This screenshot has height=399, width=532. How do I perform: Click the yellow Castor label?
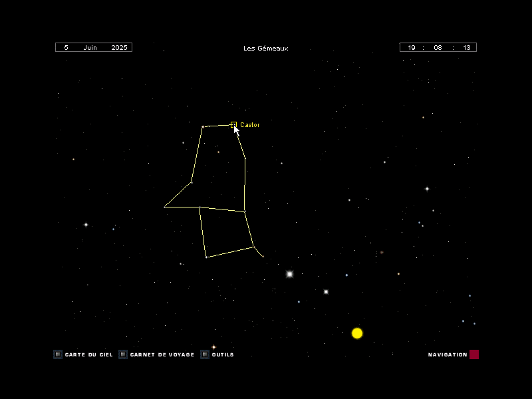tap(250, 125)
